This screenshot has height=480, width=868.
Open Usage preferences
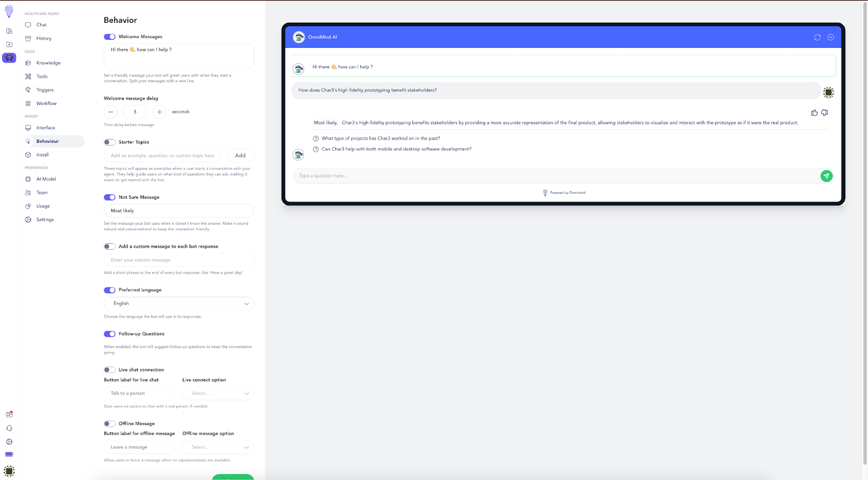(43, 206)
